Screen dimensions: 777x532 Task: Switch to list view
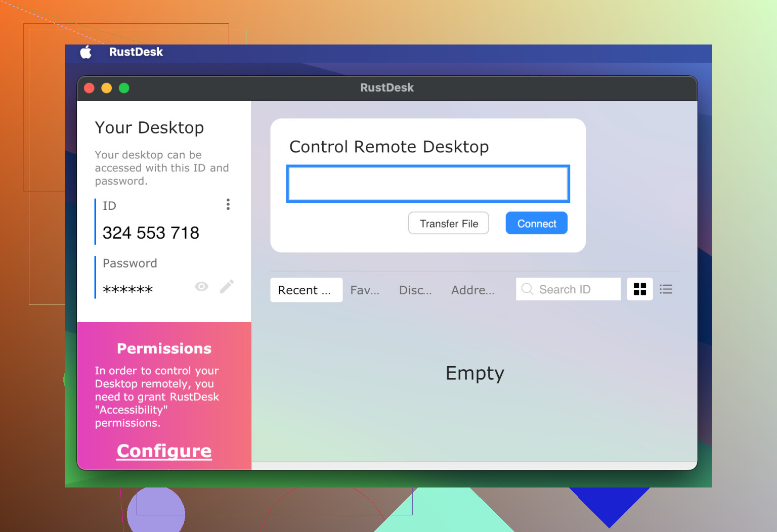point(666,289)
